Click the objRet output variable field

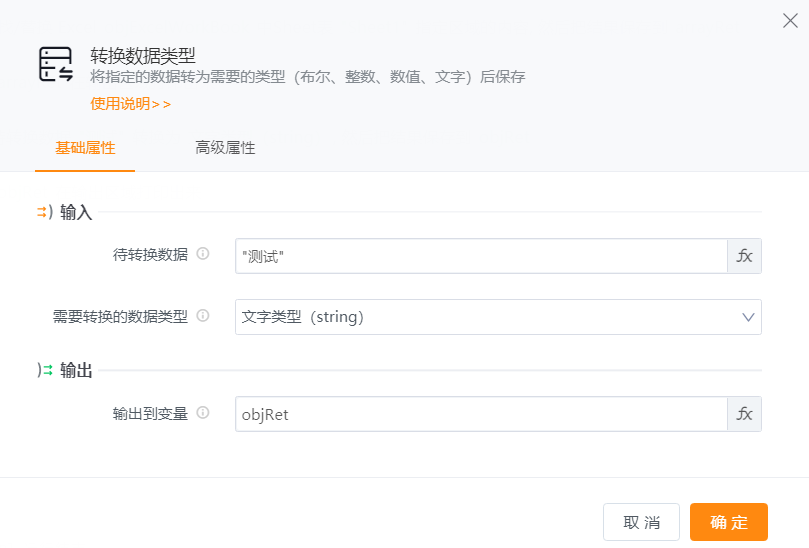coord(481,414)
